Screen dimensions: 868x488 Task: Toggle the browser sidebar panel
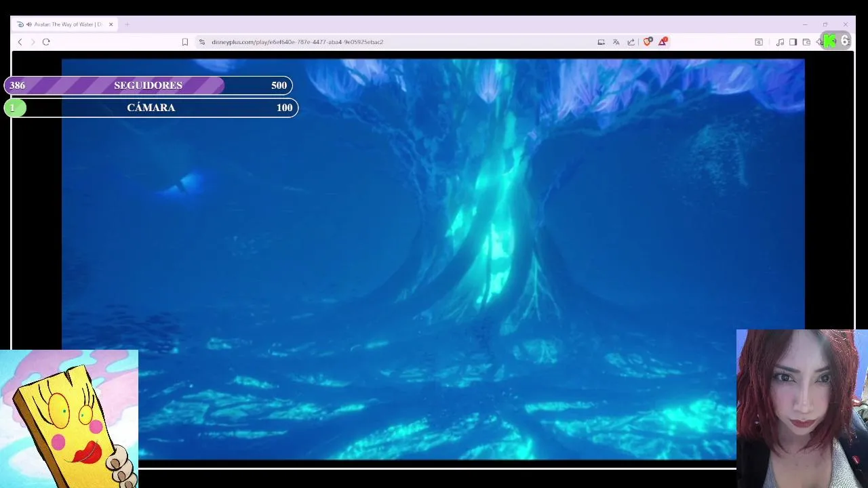(793, 42)
